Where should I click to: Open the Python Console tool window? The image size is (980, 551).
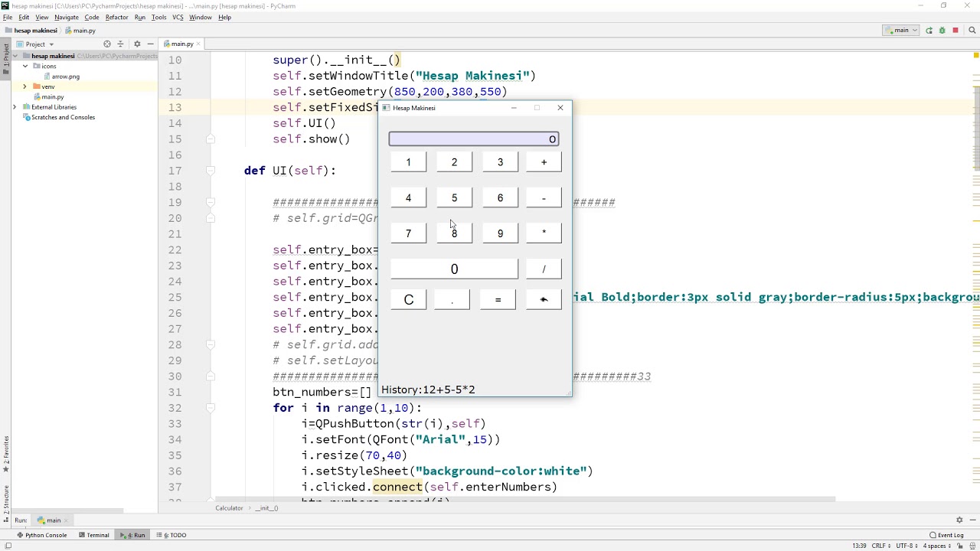click(x=42, y=535)
